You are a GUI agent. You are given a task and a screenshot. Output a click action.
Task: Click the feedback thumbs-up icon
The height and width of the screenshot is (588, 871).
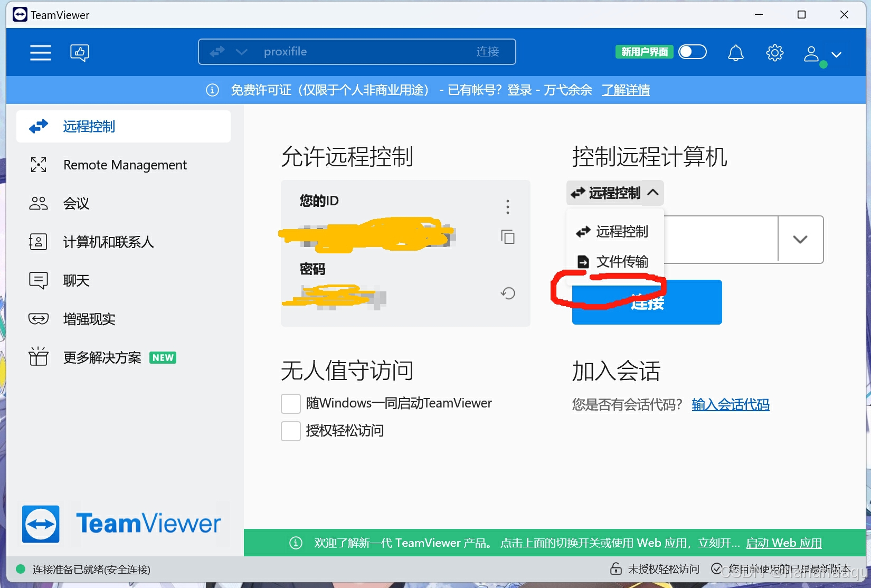(x=80, y=52)
